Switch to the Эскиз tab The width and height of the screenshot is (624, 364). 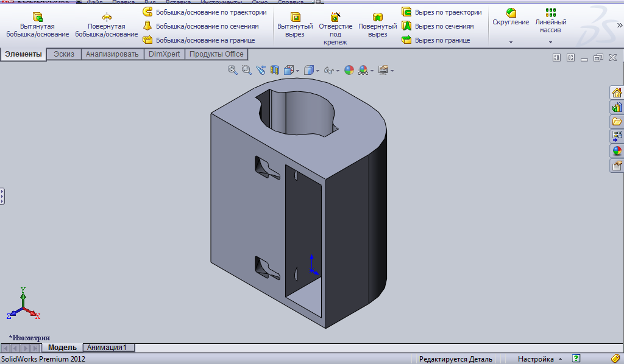coord(64,54)
